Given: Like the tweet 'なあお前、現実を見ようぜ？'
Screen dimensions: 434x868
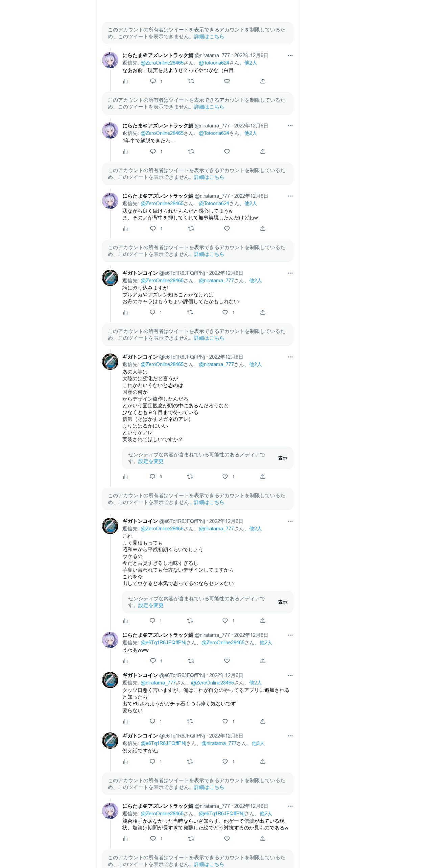Looking at the screenshot, I should pyautogui.click(x=227, y=81).
